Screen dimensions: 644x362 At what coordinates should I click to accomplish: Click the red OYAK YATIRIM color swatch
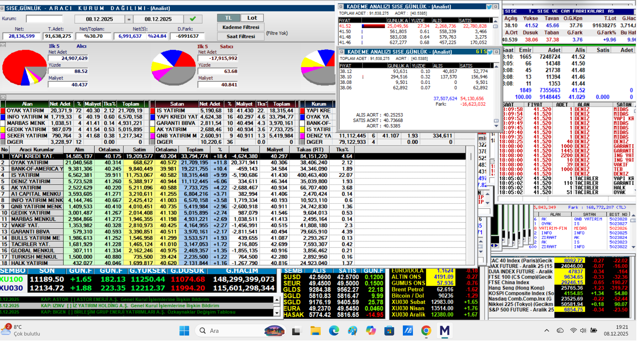[x=3, y=111]
